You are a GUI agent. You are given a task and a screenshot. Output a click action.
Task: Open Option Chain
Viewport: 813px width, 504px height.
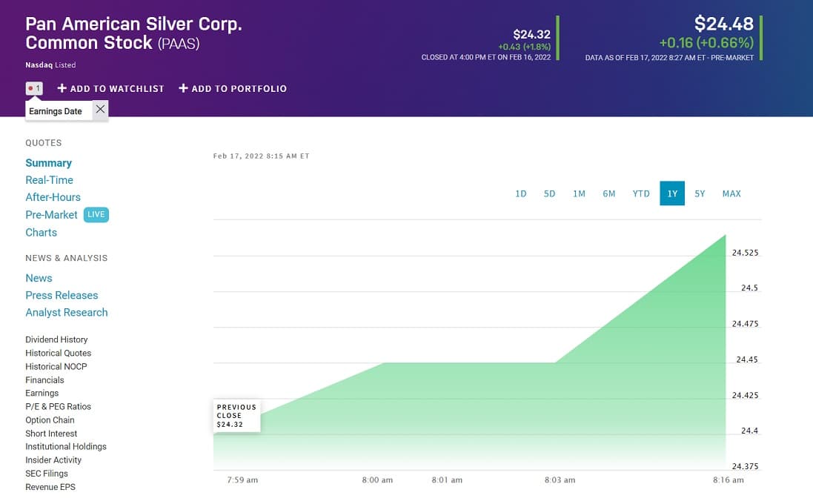50,420
